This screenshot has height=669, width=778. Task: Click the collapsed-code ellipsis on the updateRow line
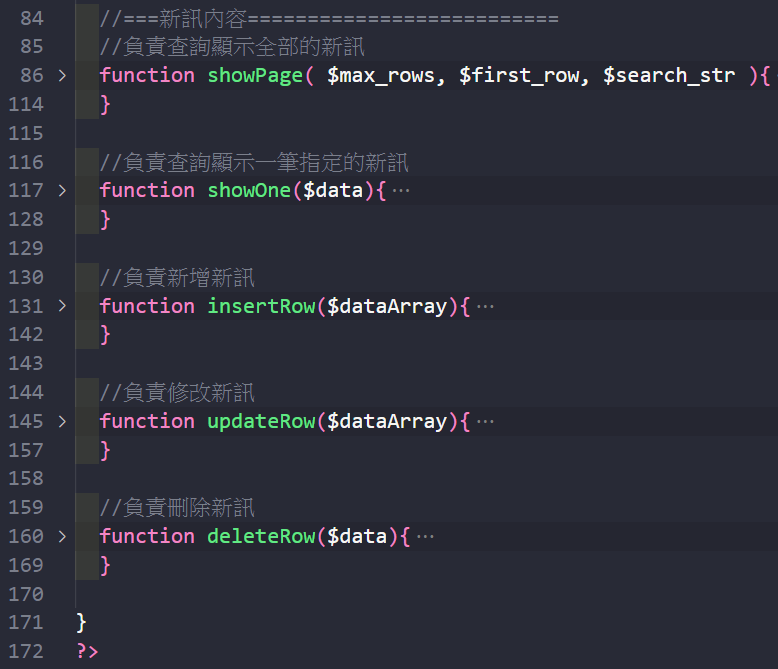tap(485, 421)
